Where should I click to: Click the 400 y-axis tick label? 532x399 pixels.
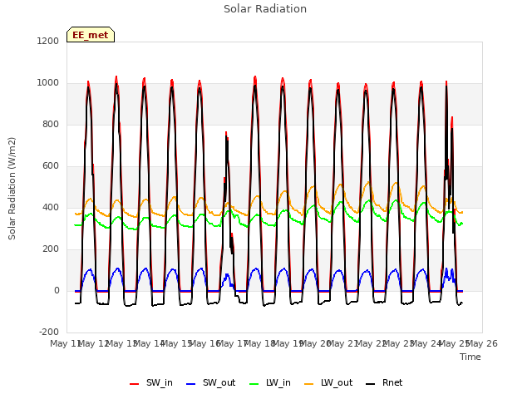[51, 208]
